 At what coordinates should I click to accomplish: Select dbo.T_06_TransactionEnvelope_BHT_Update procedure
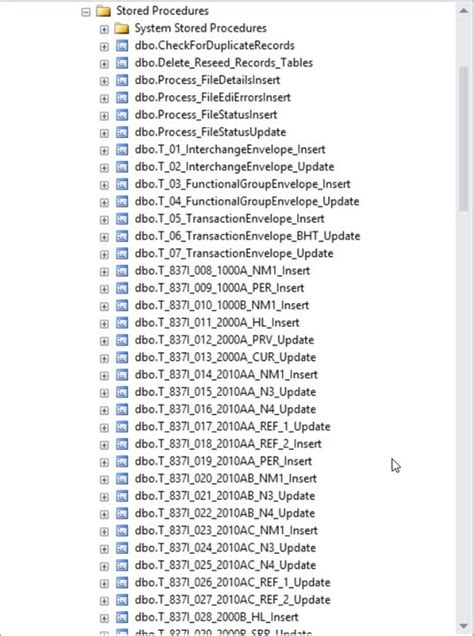point(247,236)
